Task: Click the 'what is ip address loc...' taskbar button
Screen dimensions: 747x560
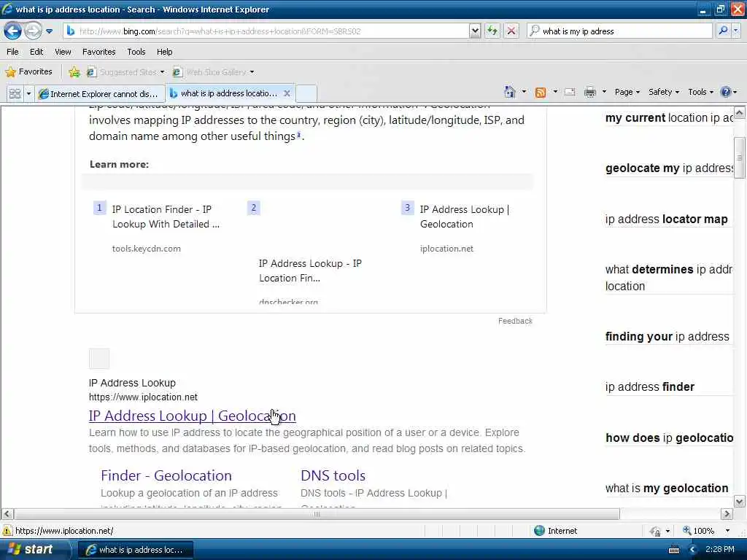Action: (135, 550)
